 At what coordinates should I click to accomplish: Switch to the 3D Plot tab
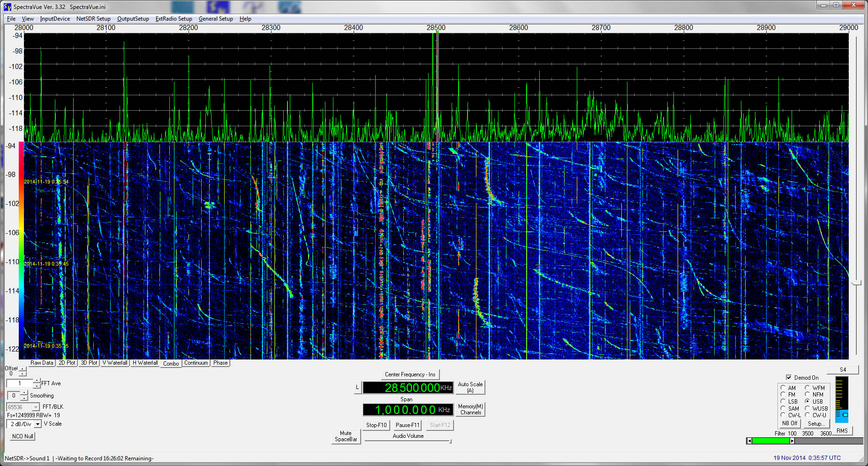(x=89, y=363)
